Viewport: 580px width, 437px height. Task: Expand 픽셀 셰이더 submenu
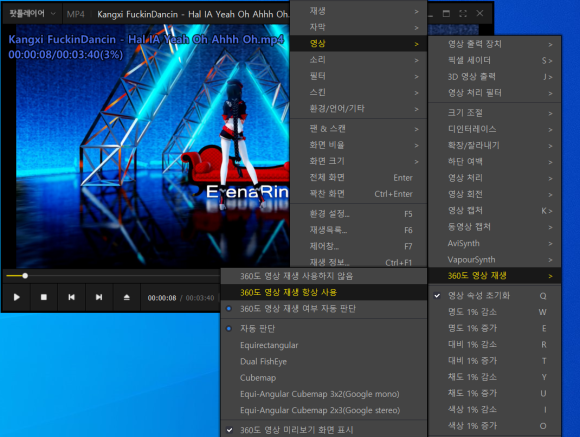[495, 61]
